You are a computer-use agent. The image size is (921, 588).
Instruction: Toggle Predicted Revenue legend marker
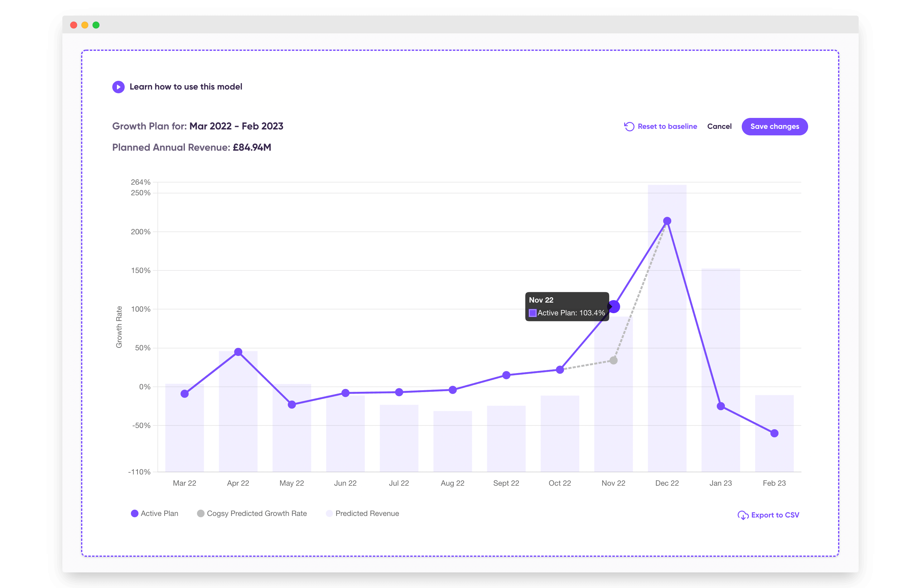pos(329,513)
